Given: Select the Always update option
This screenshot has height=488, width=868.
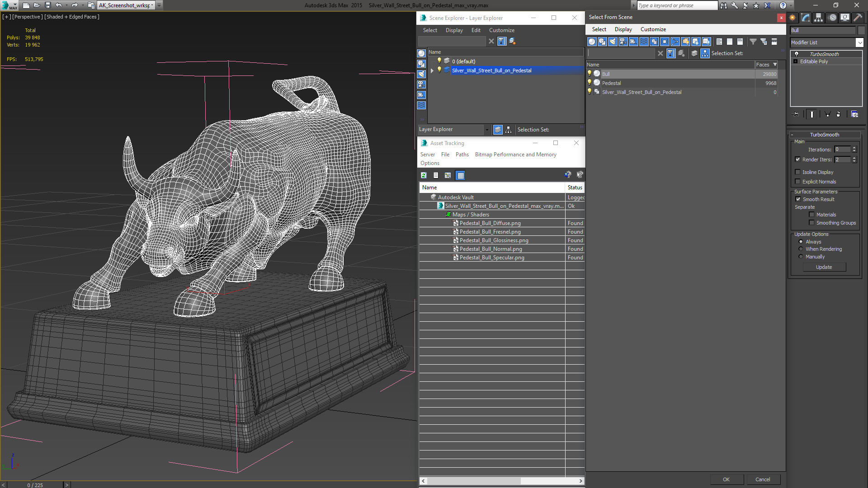Looking at the screenshot, I should pos(801,242).
